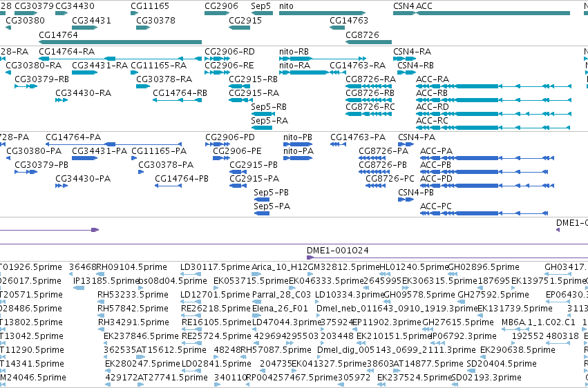This screenshot has width=588, height=388.
Task: Select the CG30379 gene label
Action: (34, 6)
